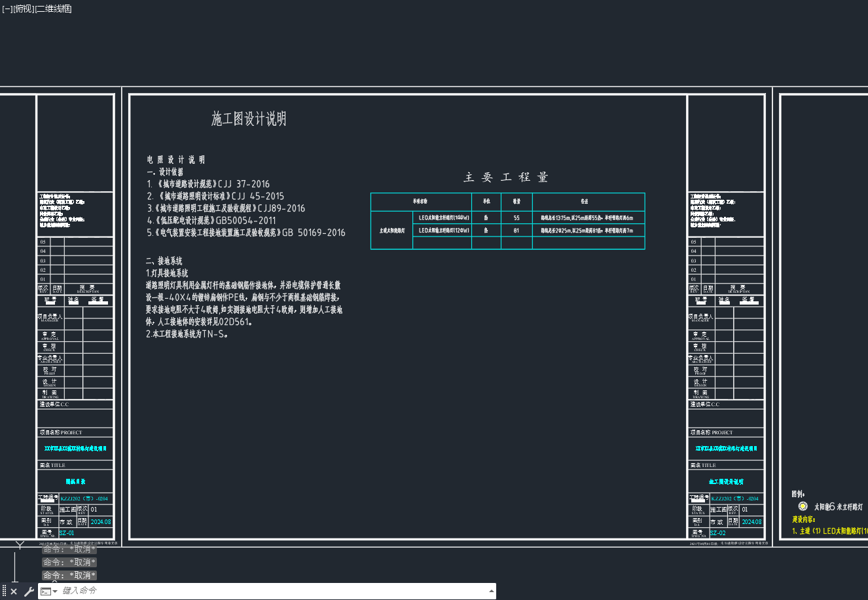Select the 施工图设计说明 title text
The image size is (868, 600).
coord(249,119)
